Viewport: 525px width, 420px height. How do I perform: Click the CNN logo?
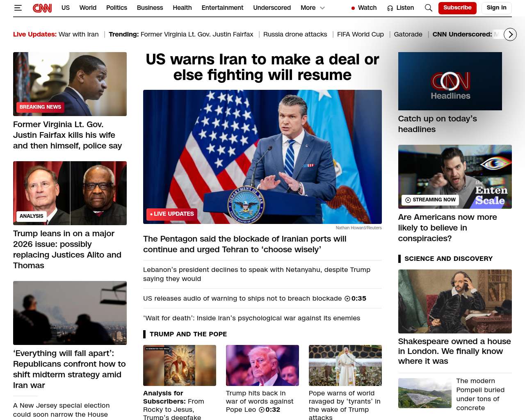[42, 8]
